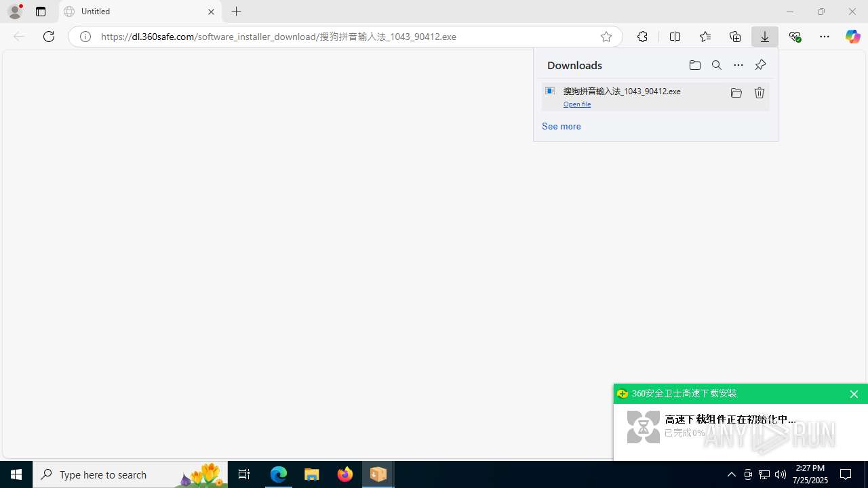Select the installer package taskbar icon
Image resolution: width=868 pixels, height=488 pixels.
378,474
